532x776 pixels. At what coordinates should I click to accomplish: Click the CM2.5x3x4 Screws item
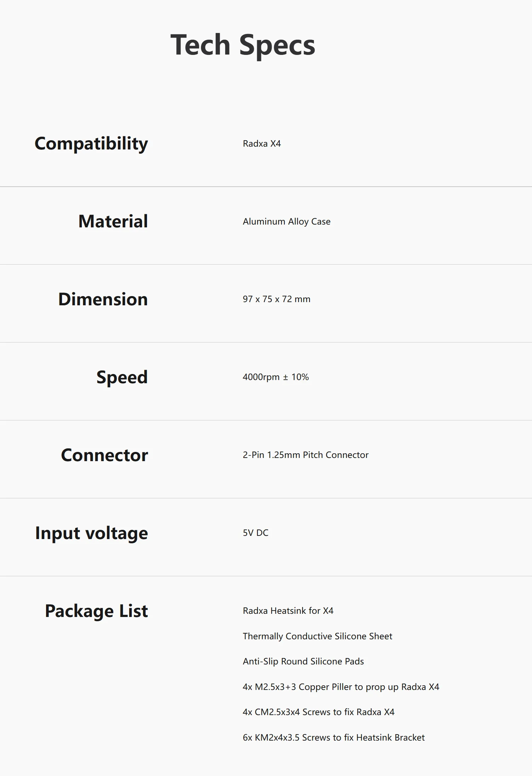pyautogui.click(x=318, y=712)
